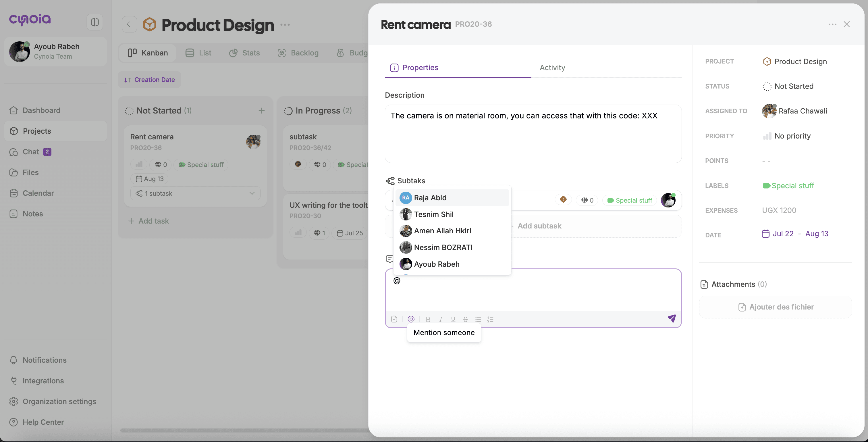868x442 pixels.
Task: Click Ajouter des fichier attachment button
Action: [775, 307]
